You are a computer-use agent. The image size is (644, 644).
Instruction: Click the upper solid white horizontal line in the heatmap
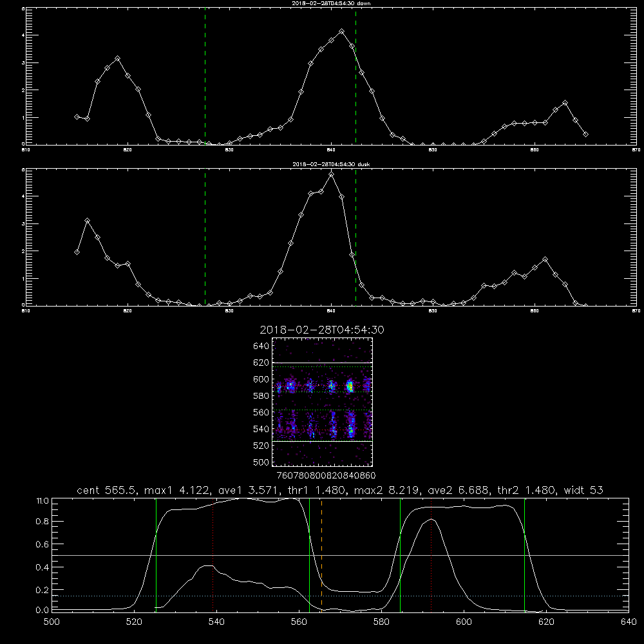point(322,363)
